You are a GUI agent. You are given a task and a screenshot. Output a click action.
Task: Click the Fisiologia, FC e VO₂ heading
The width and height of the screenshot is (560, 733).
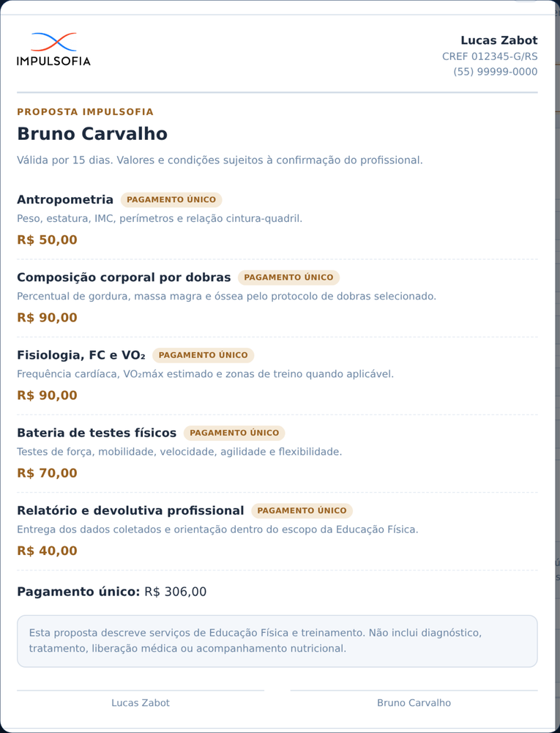click(x=81, y=355)
